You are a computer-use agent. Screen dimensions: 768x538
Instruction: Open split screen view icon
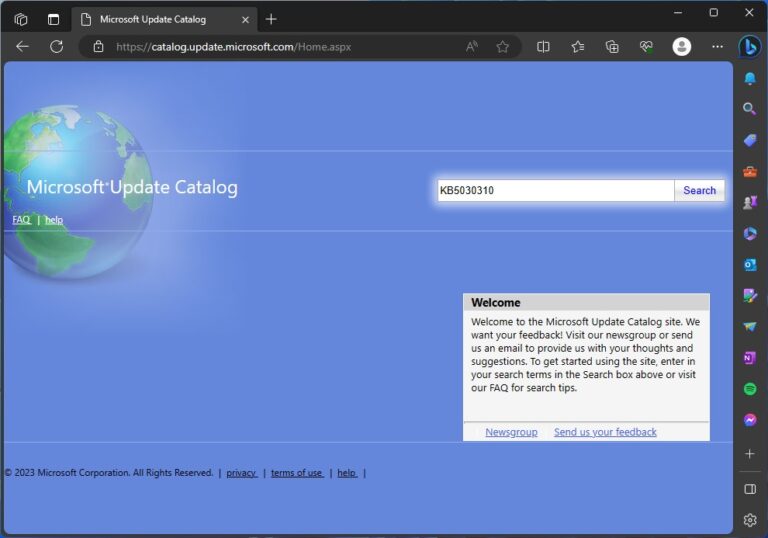pyautogui.click(x=543, y=47)
